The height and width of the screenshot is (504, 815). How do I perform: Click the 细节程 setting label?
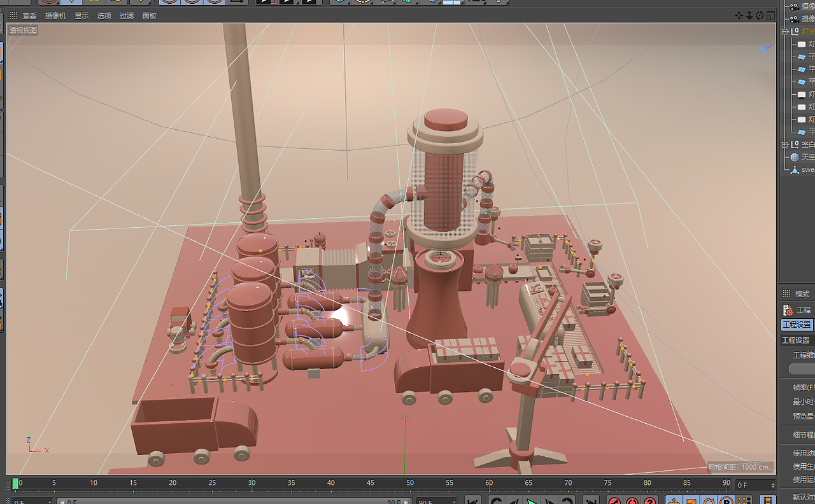[x=804, y=435]
